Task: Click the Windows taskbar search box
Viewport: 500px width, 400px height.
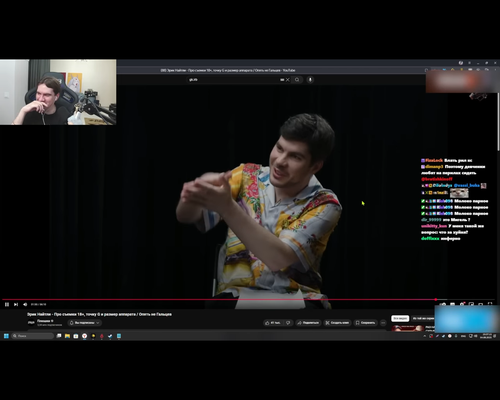Action: [x=32, y=336]
